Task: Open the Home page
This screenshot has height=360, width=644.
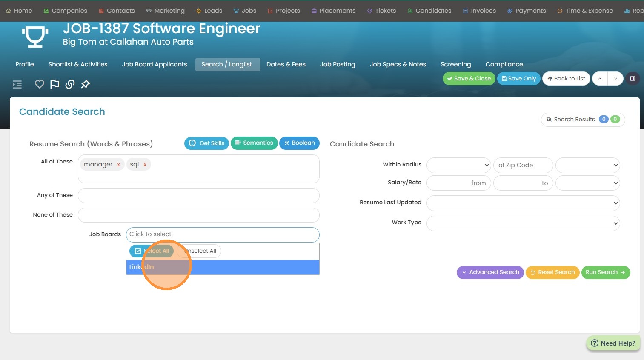Action: coord(19,11)
